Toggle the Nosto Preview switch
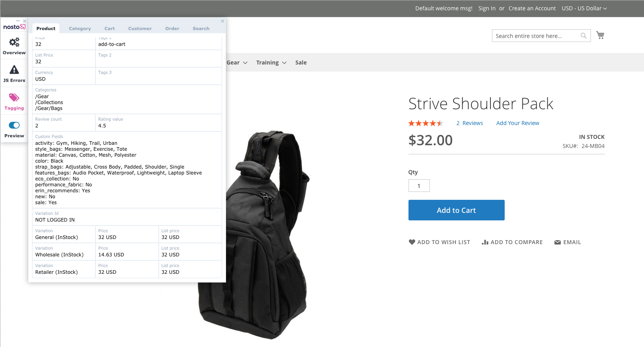The height and width of the screenshot is (347, 644). tap(14, 125)
